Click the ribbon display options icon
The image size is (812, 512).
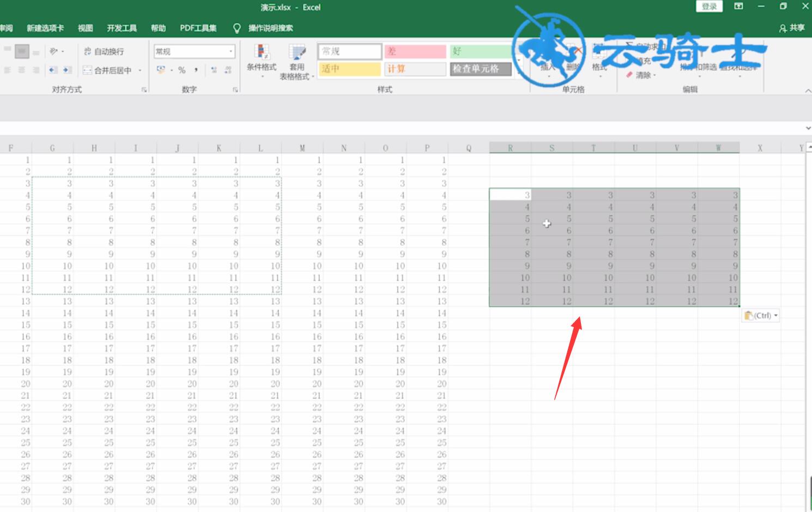738,7
